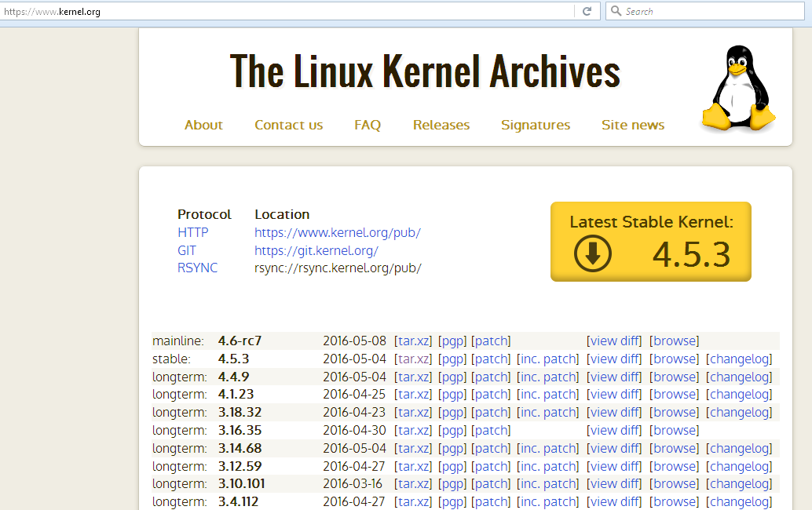Focus the URL address bar
Image resolution: width=812 pixels, height=510 pixels.
tap(287, 12)
